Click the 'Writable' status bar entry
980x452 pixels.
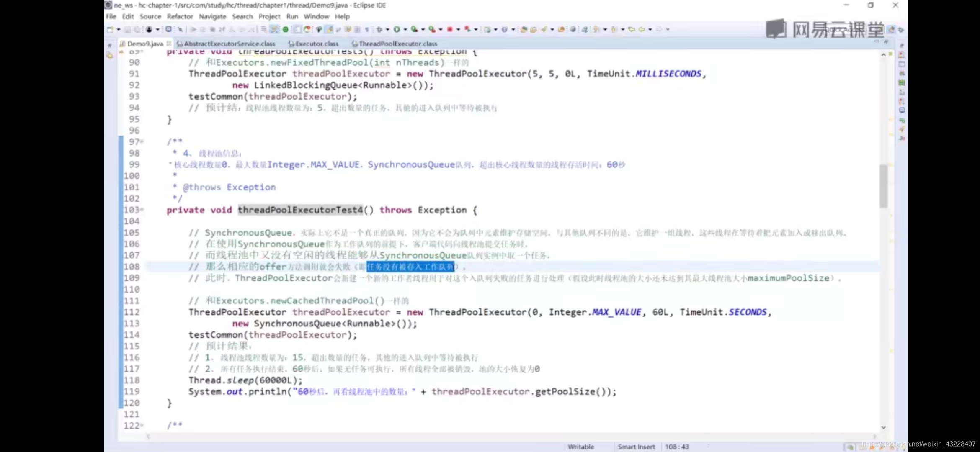point(581,447)
